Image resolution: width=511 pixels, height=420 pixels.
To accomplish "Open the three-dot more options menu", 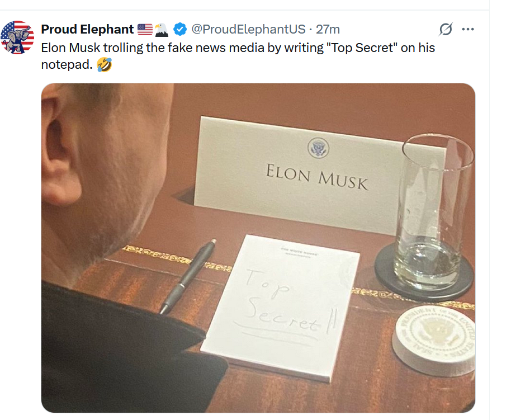I will pos(468,29).
